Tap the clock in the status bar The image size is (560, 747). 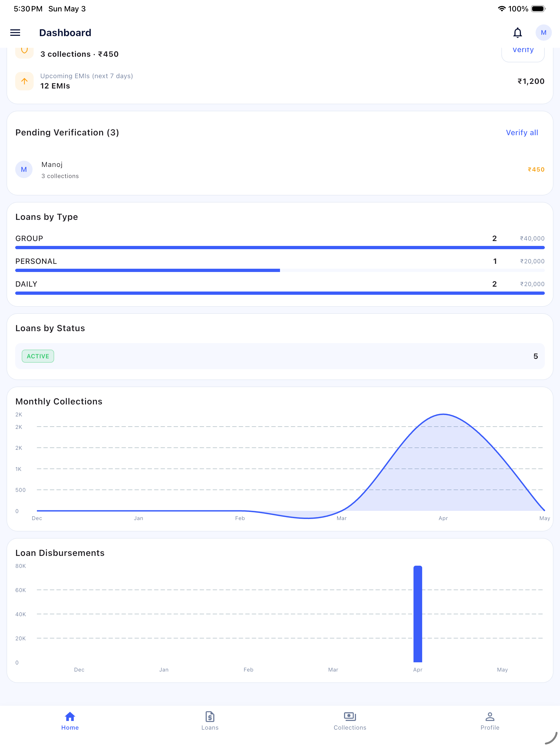[28, 9]
